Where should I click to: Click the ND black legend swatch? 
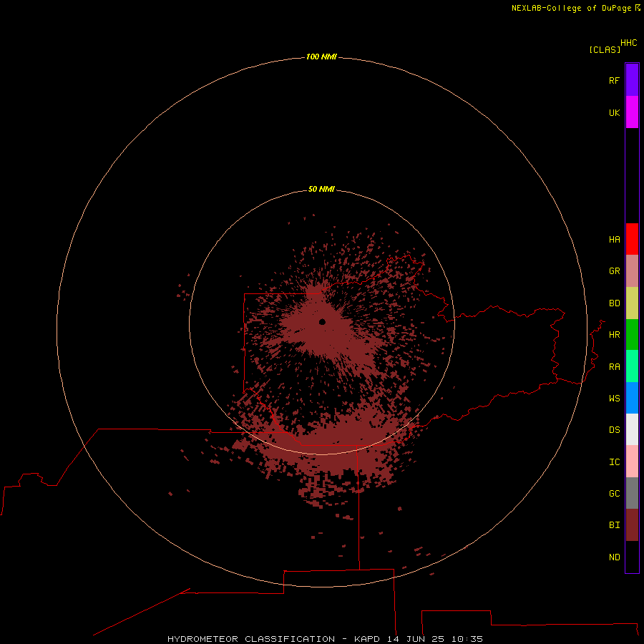tap(632, 557)
